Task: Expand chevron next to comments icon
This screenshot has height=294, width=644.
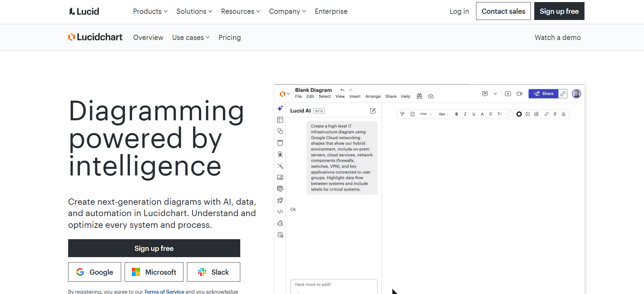Action: click(495, 94)
